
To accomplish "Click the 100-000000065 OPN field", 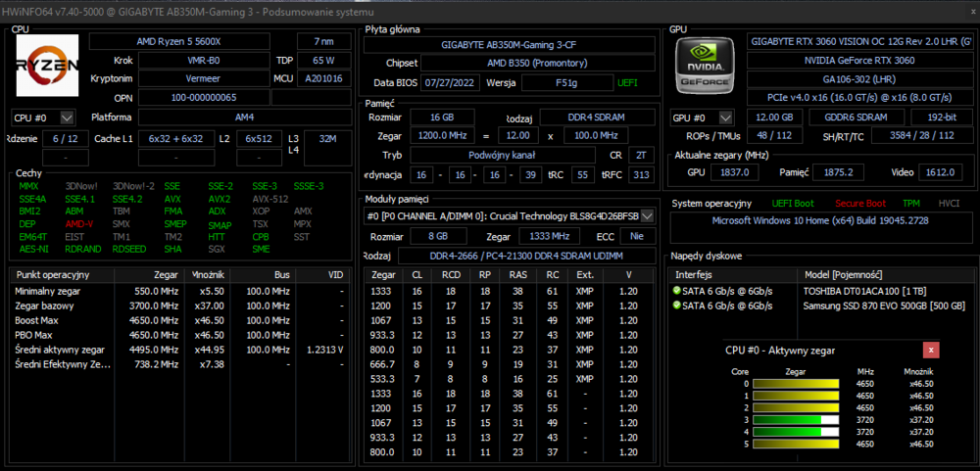I will [204, 98].
